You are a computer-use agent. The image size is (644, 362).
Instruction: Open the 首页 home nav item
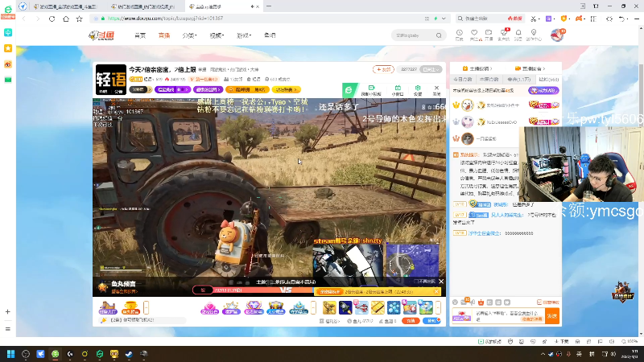pyautogui.click(x=140, y=35)
